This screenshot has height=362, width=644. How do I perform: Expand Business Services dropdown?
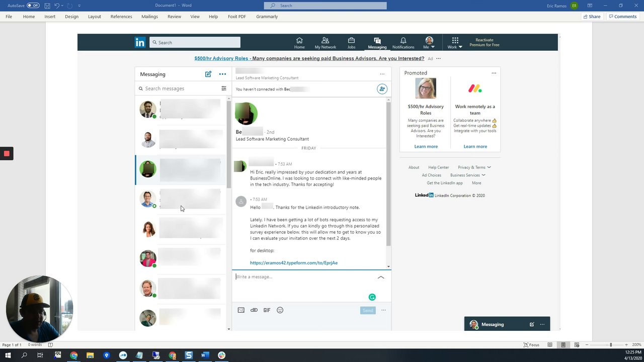[x=468, y=175]
